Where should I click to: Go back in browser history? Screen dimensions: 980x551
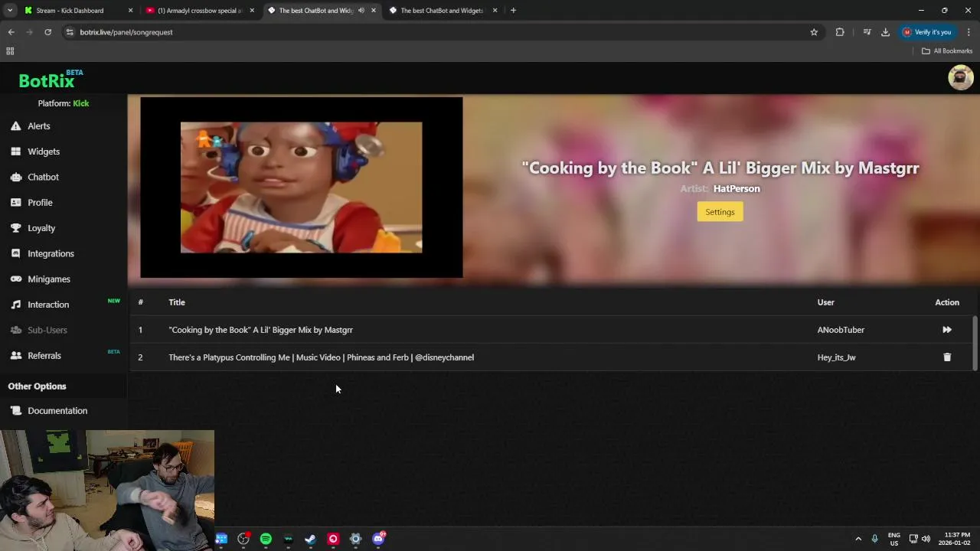[x=11, y=32]
